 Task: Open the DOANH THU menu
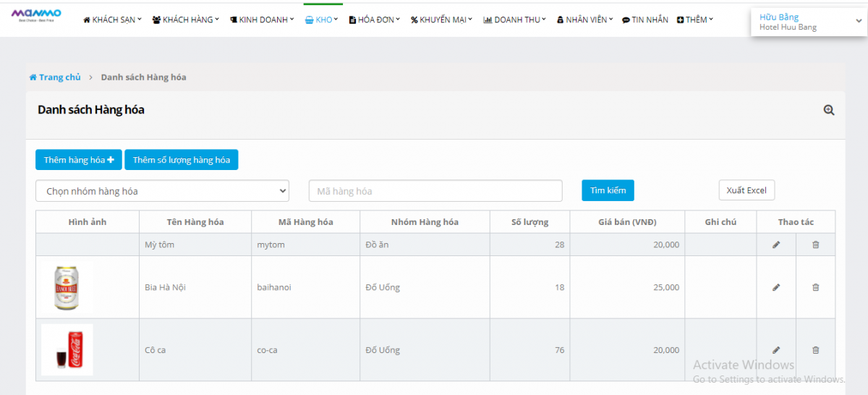tap(514, 20)
